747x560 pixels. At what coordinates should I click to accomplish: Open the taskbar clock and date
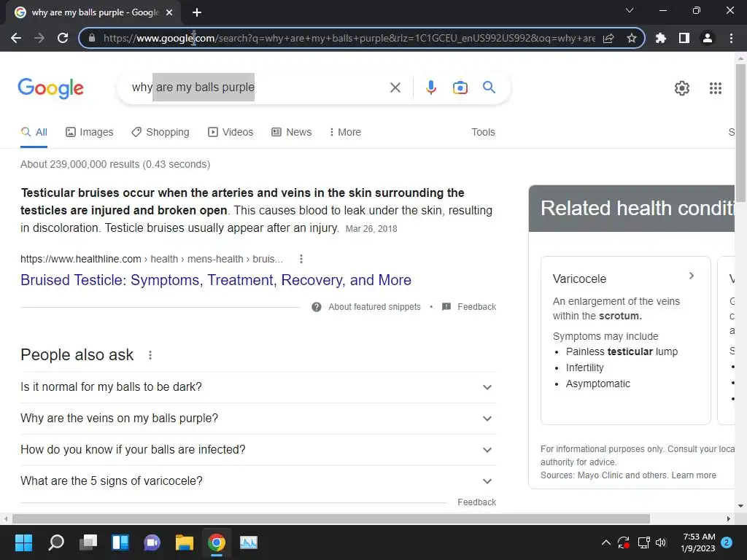pyautogui.click(x=698, y=542)
